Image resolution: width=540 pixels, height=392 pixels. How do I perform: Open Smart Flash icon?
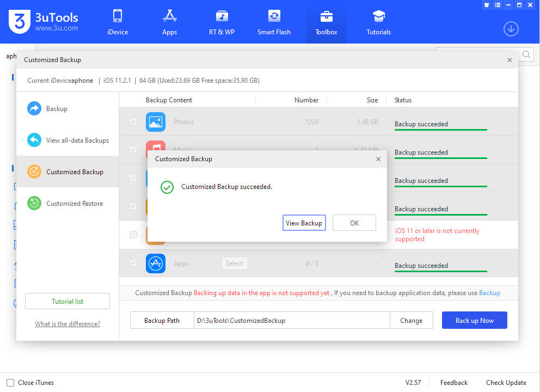point(274,16)
